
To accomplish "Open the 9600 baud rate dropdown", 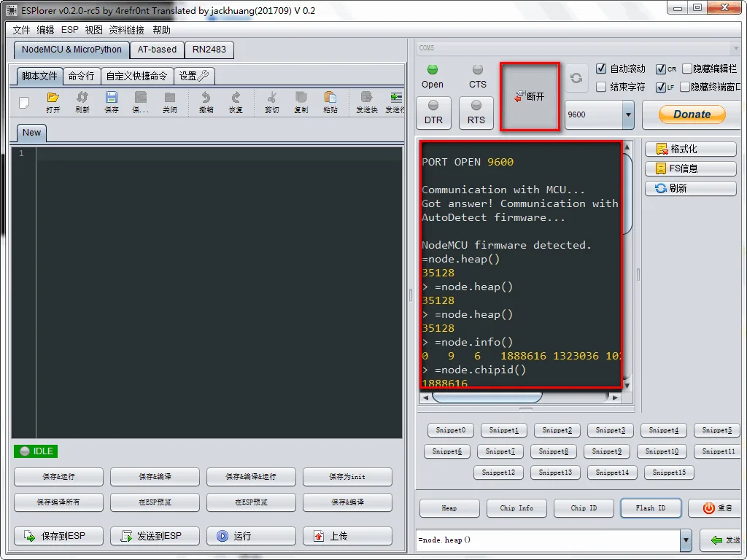I will coord(628,114).
